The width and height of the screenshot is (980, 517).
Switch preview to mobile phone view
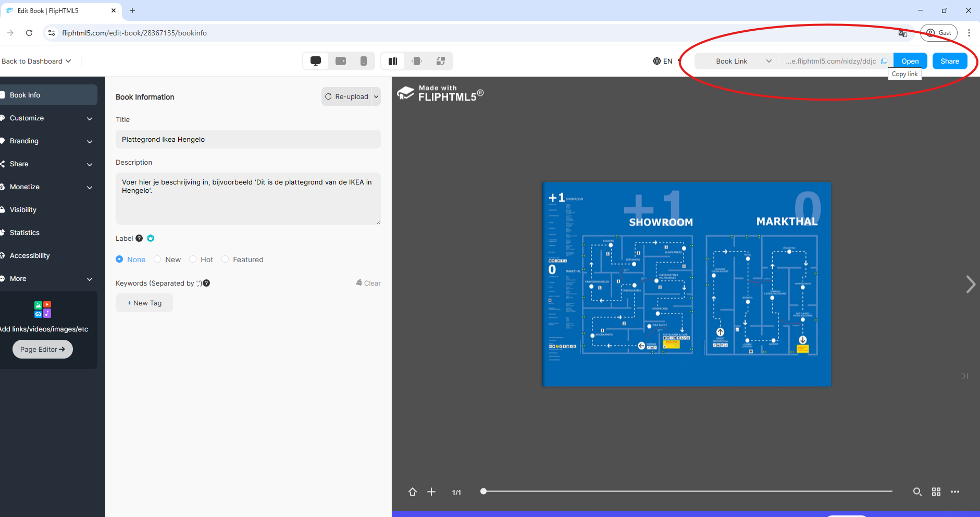click(x=364, y=61)
